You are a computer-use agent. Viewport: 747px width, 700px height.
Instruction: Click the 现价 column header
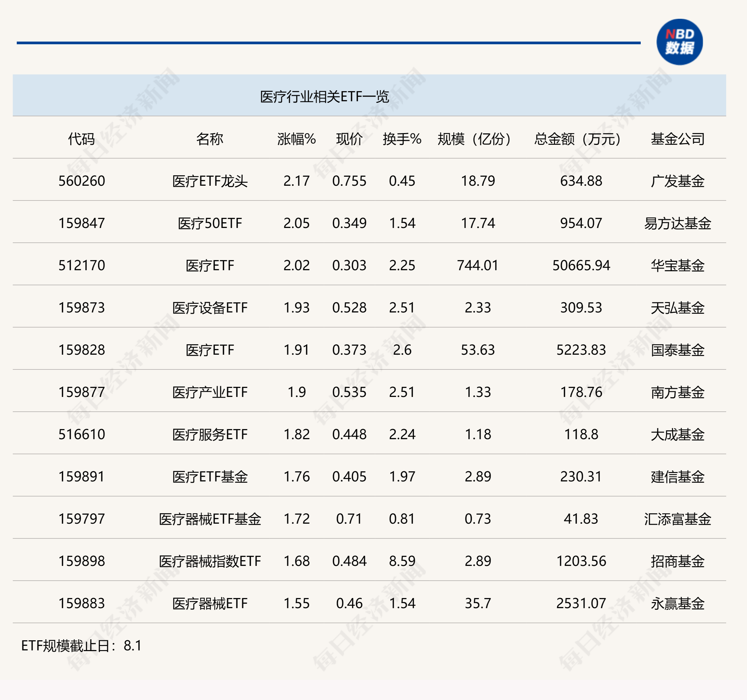point(349,139)
